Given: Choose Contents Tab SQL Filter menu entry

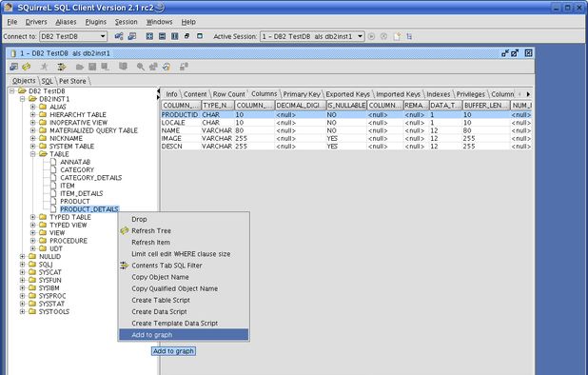Looking at the screenshot, I should (x=184, y=266).
